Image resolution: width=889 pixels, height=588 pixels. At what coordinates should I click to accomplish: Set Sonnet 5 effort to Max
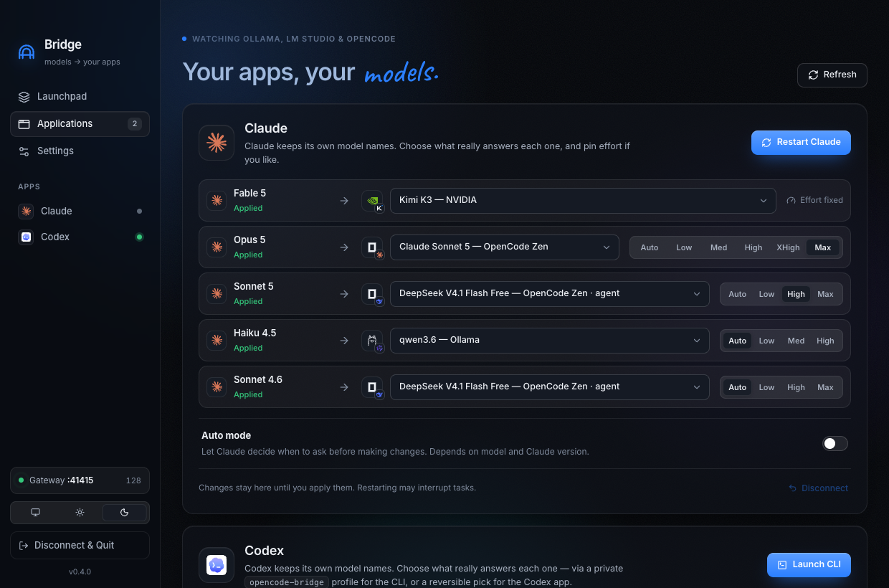click(x=825, y=294)
